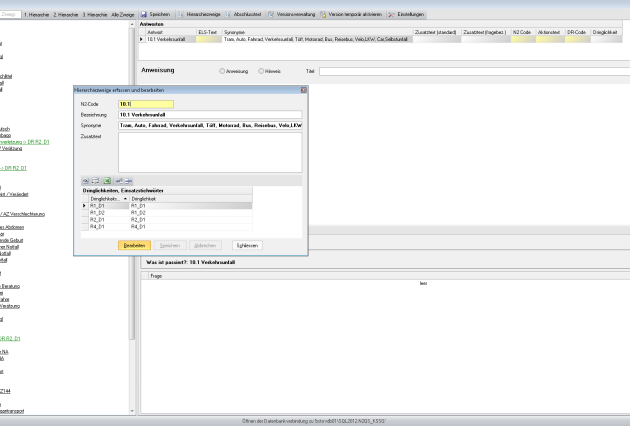Click 10.1 Verkehrsunfall cell in Antworten table

170,39
